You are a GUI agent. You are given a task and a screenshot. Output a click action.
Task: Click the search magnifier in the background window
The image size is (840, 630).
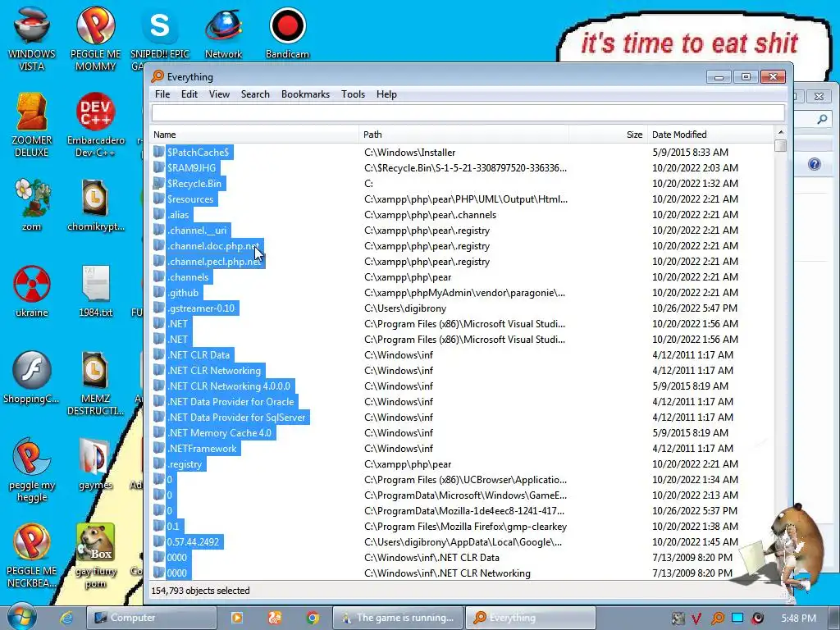coord(822,120)
